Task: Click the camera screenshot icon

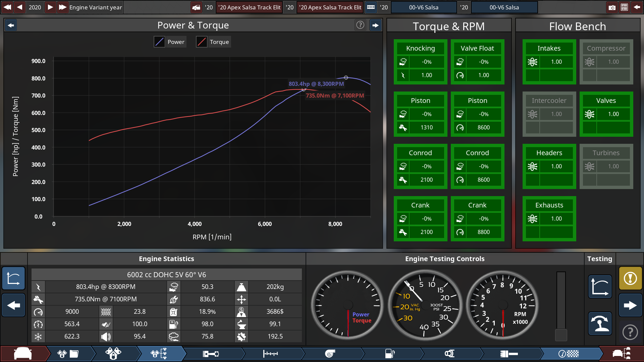Action: tap(612, 7)
